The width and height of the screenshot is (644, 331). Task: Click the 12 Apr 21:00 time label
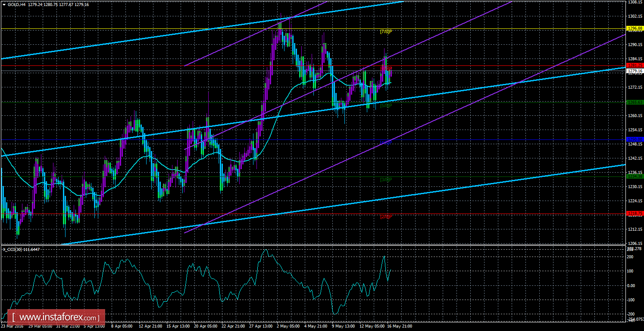151,326
